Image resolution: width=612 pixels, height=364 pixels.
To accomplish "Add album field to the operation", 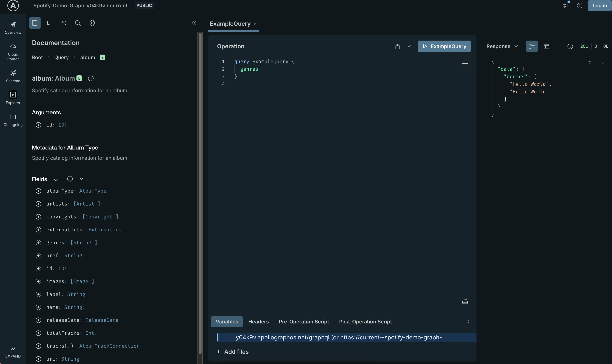I will pos(91,78).
